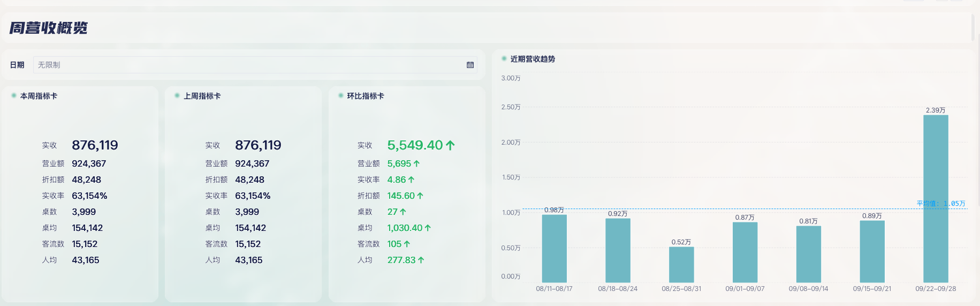Select the 08/25–08/31 revenue bar
The height and width of the screenshot is (306, 980).
(681, 264)
